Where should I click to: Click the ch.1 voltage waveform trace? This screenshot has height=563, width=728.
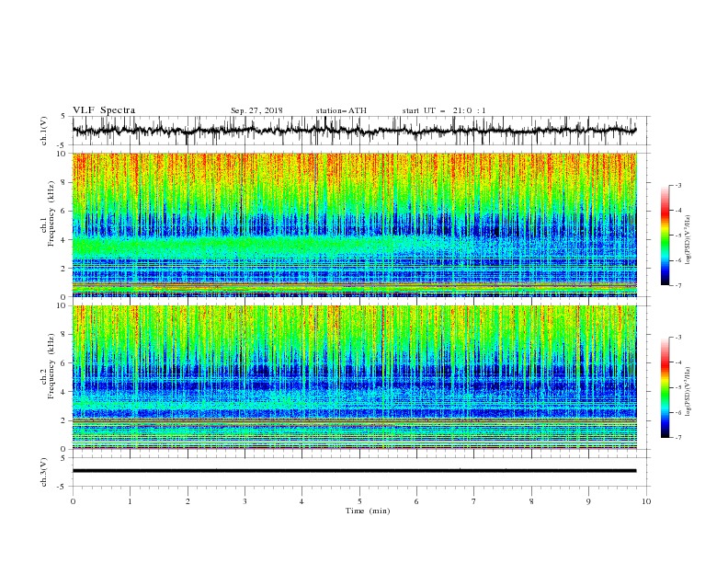click(354, 131)
